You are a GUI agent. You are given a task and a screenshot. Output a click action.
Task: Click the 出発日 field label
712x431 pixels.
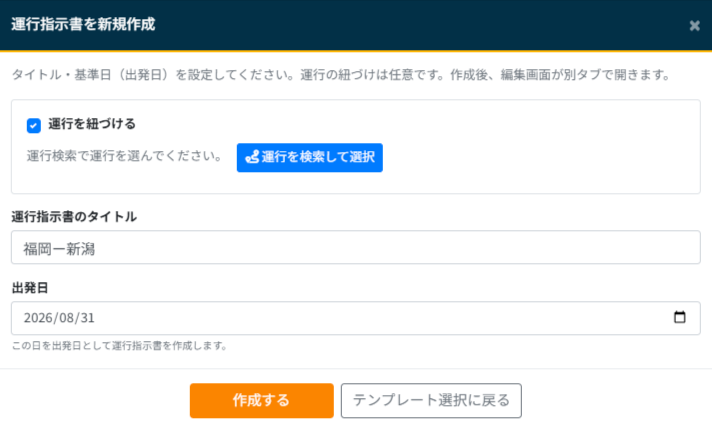30,288
